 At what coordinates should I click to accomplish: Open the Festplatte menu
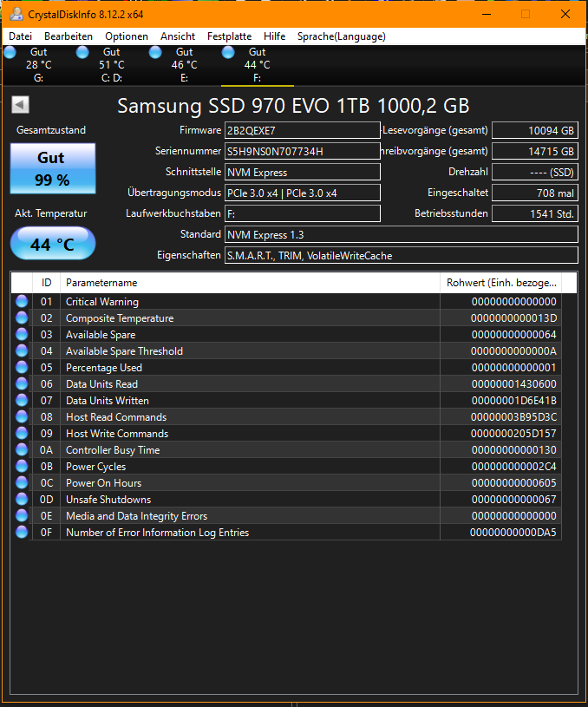click(229, 36)
